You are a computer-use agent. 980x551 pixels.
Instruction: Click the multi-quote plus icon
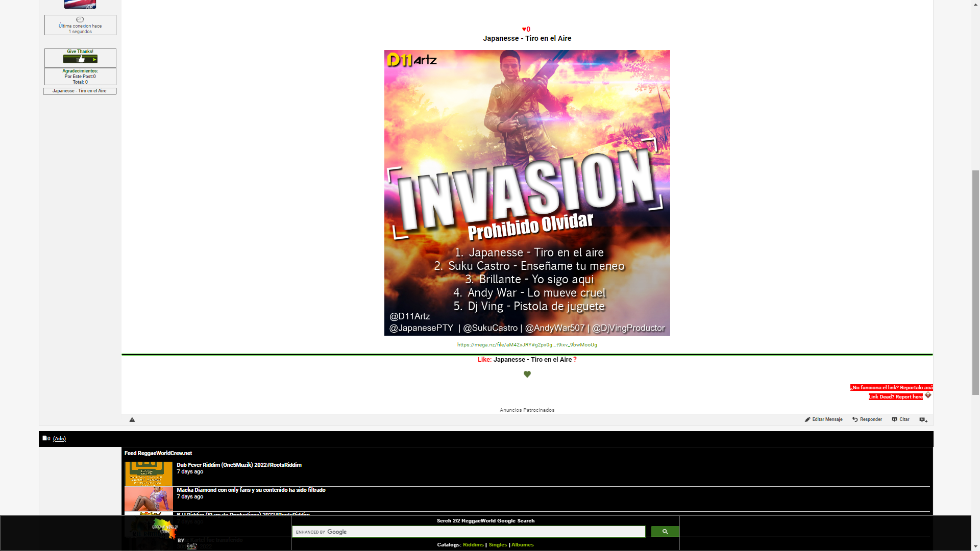point(923,420)
